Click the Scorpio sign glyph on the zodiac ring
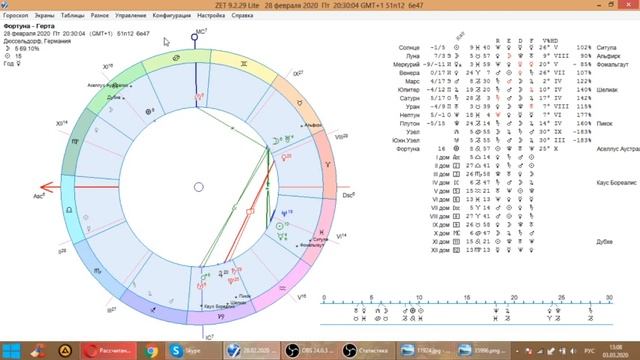 click(98, 271)
